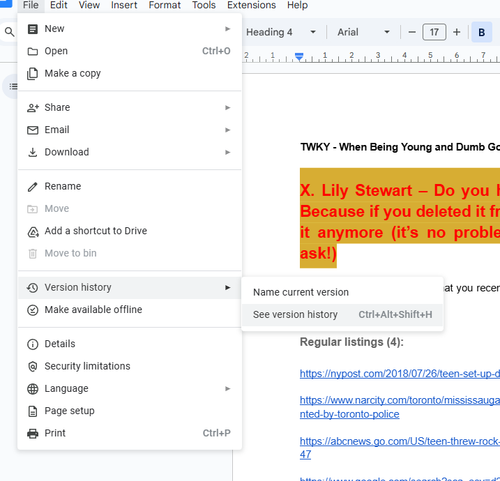Click the Language globe icon

pyautogui.click(x=32, y=389)
